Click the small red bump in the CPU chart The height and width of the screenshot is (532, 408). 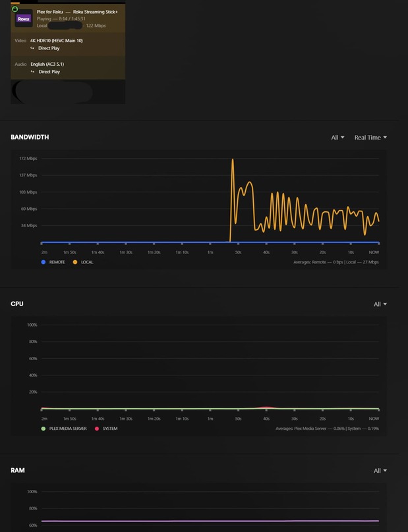[266, 407]
